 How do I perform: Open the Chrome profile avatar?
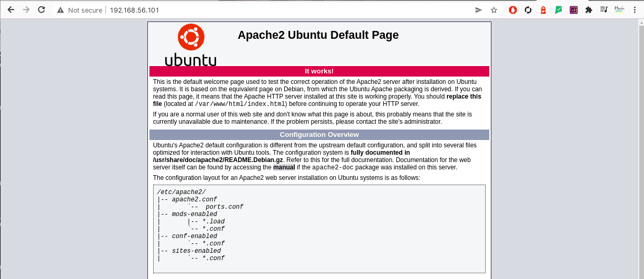pyautogui.click(x=619, y=10)
